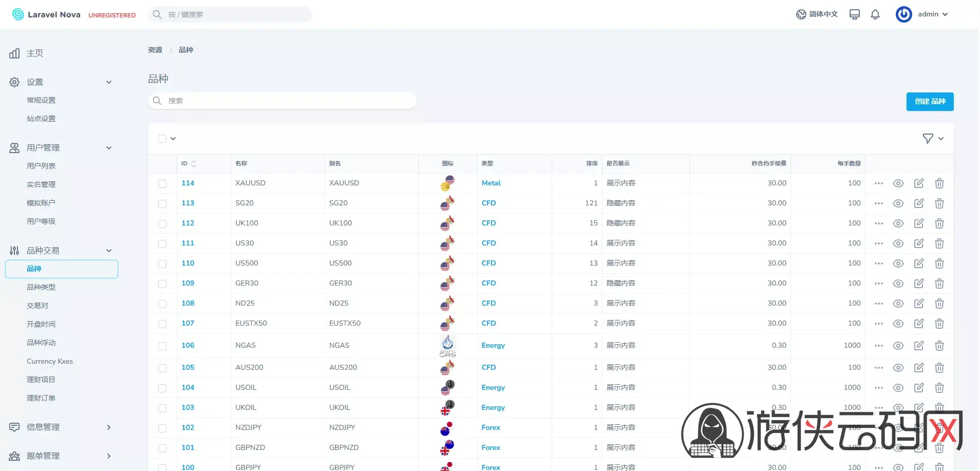Expand the admin user dropdown
Image resolution: width=980 pixels, height=471 pixels.
tap(922, 14)
